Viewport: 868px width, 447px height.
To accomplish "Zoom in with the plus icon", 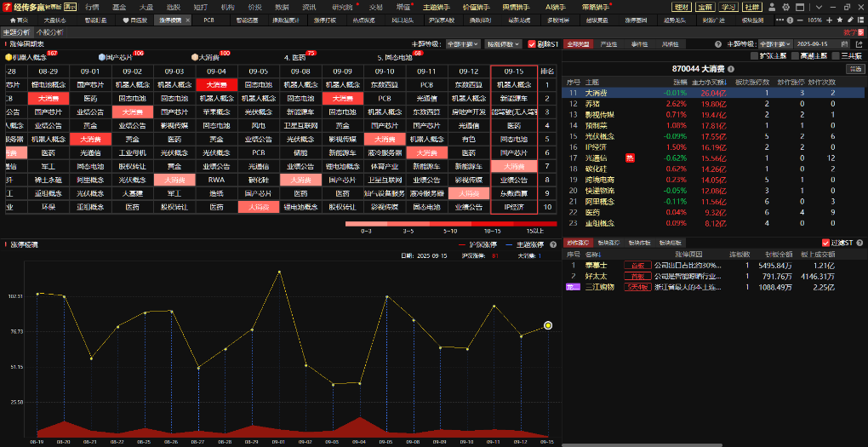I will (x=829, y=20).
